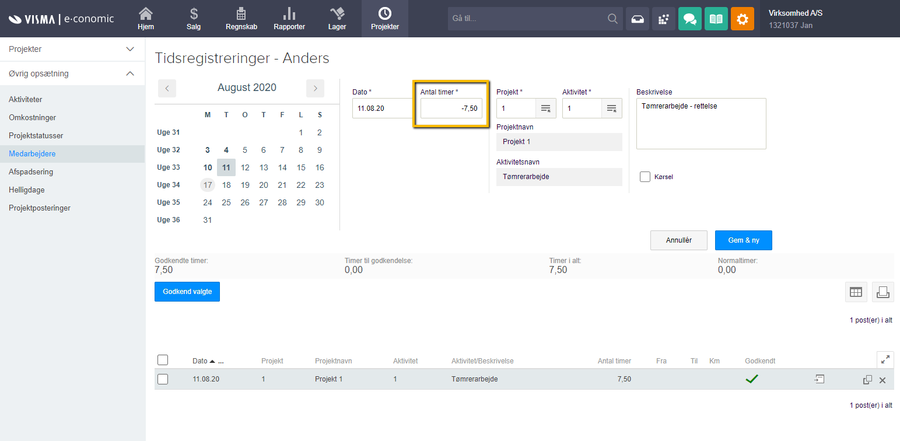
Task: Open the inbox tray icon
Action: [x=636, y=19]
